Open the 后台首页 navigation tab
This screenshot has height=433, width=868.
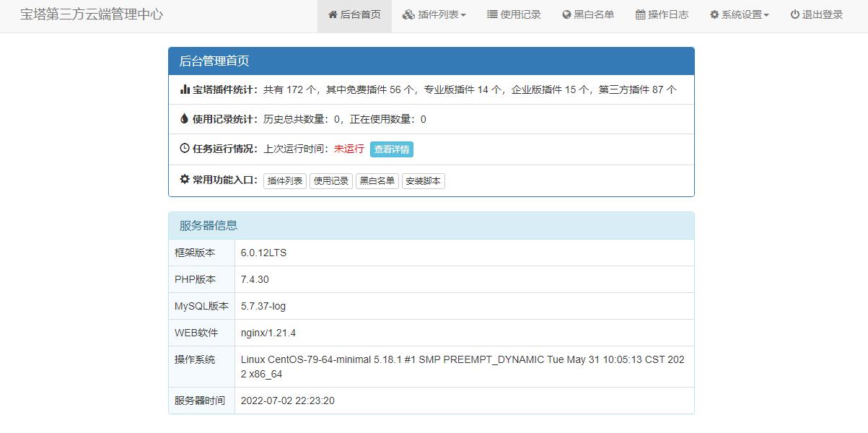pos(354,16)
